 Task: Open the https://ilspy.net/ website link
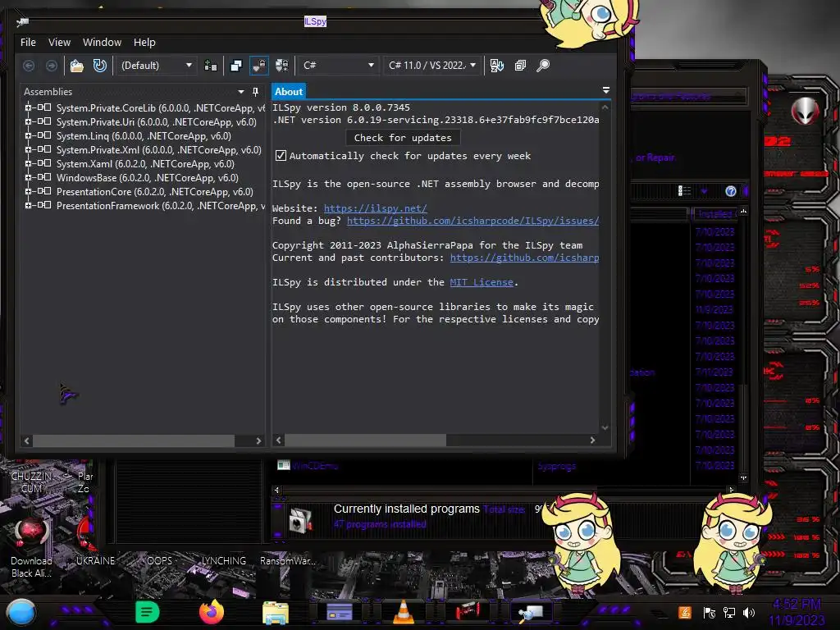pos(376,208)
